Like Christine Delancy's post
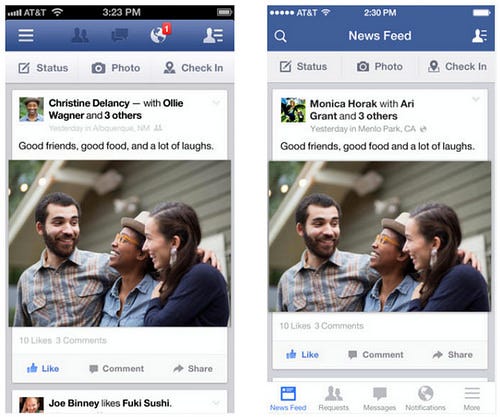500x417 pixels. pyautogui.click(x=43, y=368)
